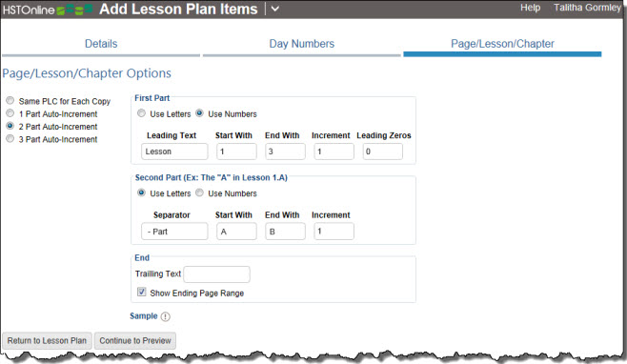The height and width of the screenshot is (364, 627).
Task: Select Use Letters in First Part
Action: point(141,113)
